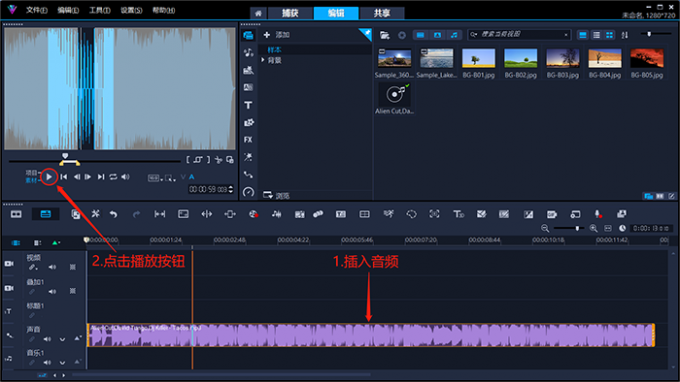Click the Play button in the preview panel

(x=49, y=176)
